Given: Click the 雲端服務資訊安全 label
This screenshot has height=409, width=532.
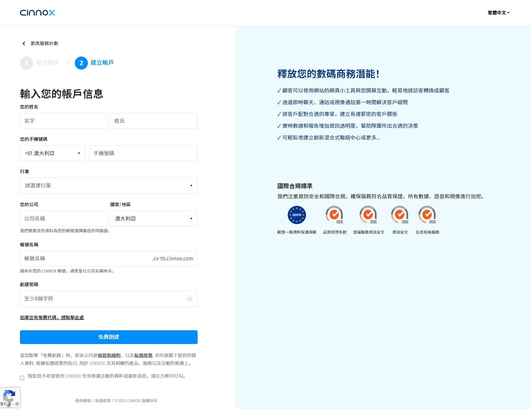Looking at the screenshot, I should click(369, 232).
